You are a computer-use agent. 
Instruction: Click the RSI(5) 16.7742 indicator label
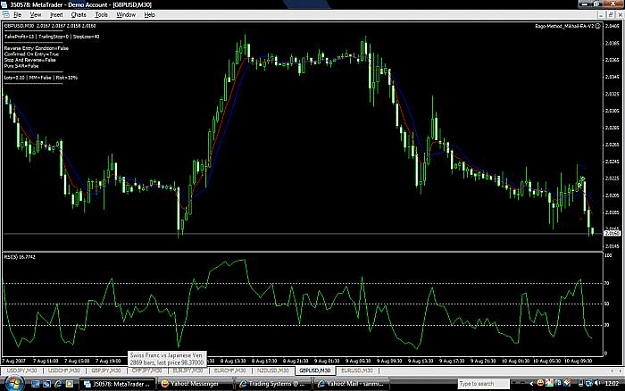(x=20, y=257)
